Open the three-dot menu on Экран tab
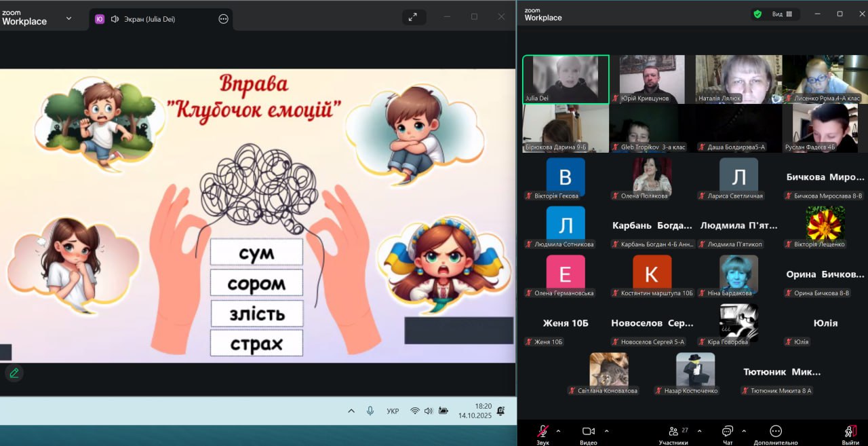This screenshot has height=446, width=868. pos(223,19)
